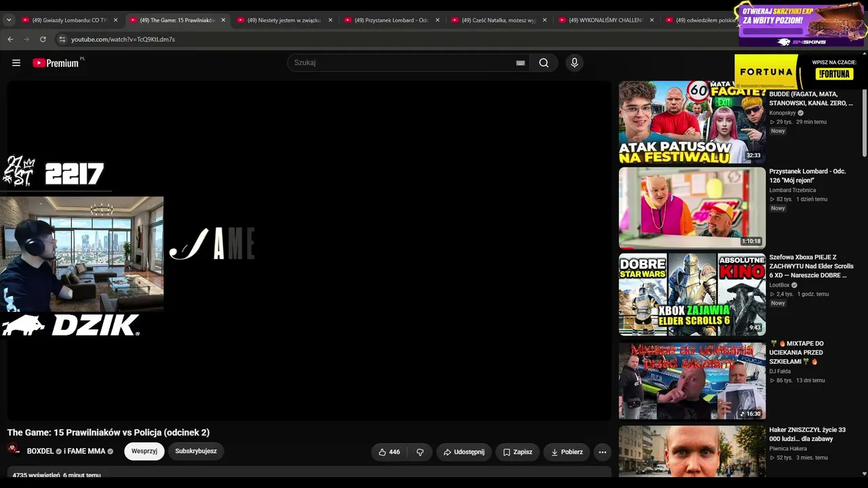Switch to 'Cześć Natalka, możesz' tab
This screenshot has width=868, height=488.
[498, 20]
